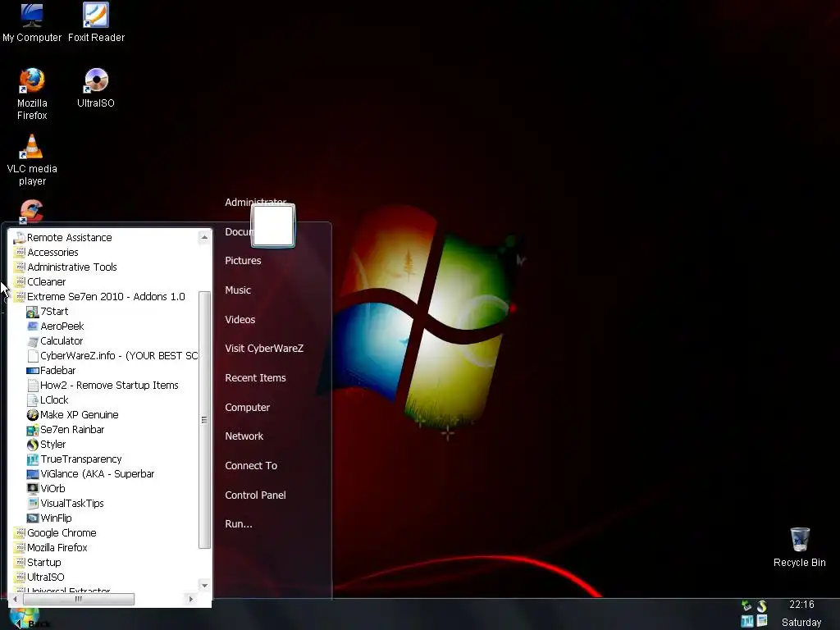Run the Make XP Genuine entry

(72, 414)
